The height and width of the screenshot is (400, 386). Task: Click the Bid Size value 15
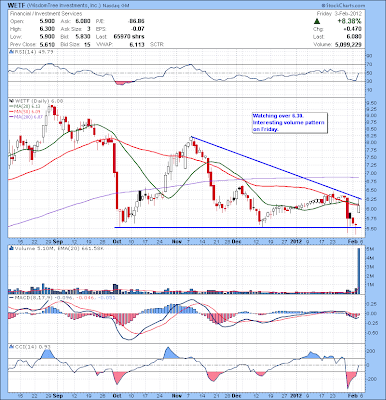(x=87, y=44)
